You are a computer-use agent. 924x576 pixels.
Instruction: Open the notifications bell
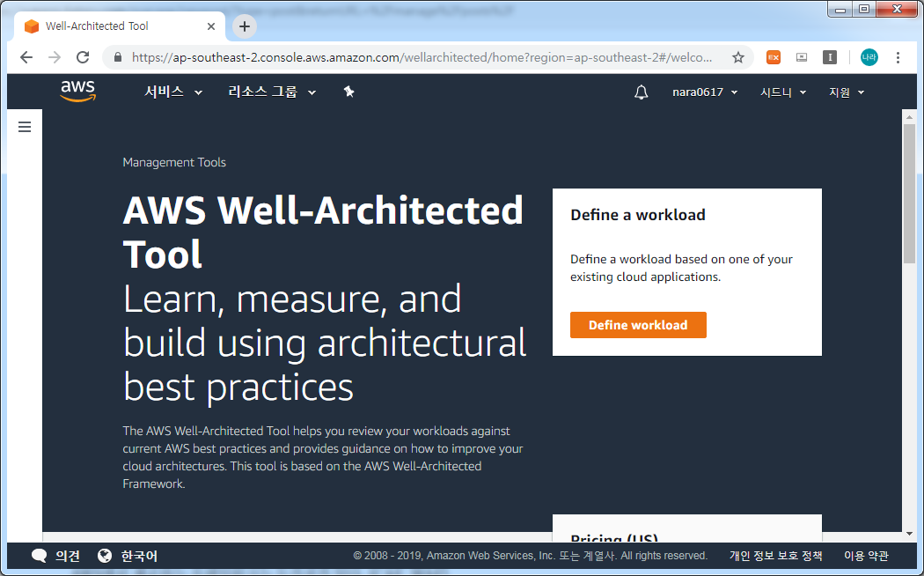pyautogui.click(x=642, y=92)
